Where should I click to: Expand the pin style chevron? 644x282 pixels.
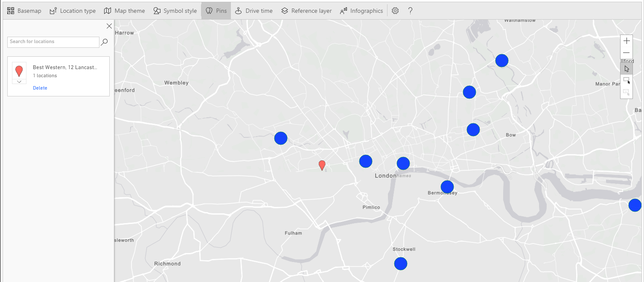pos(19,81)
